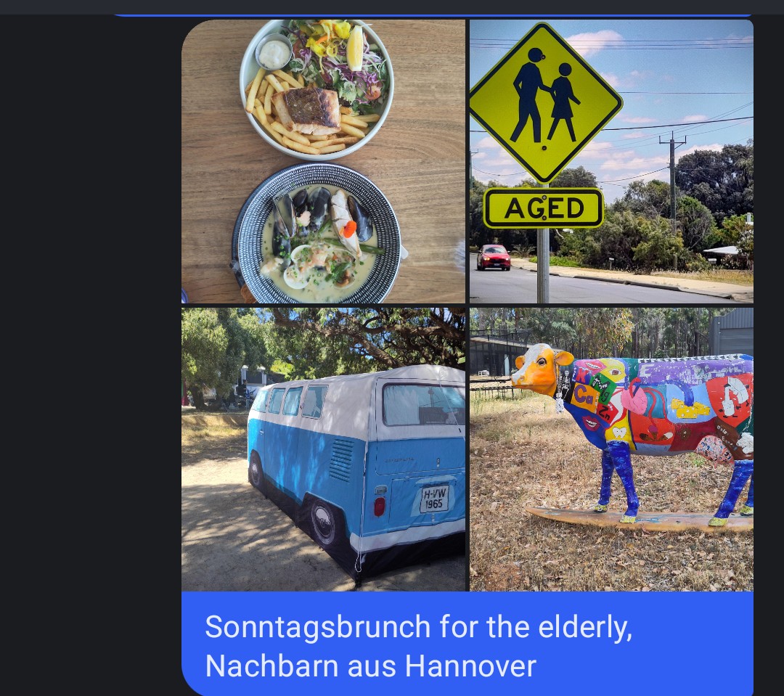Click the dipping sauce cup on plate

(x=273, y=52)
